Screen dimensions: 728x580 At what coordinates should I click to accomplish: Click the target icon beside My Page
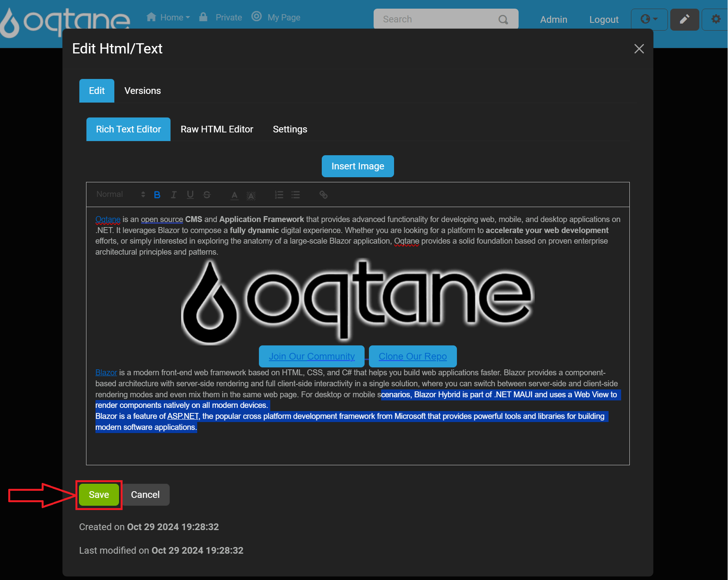pyautogui.click(x=257, y=17)
